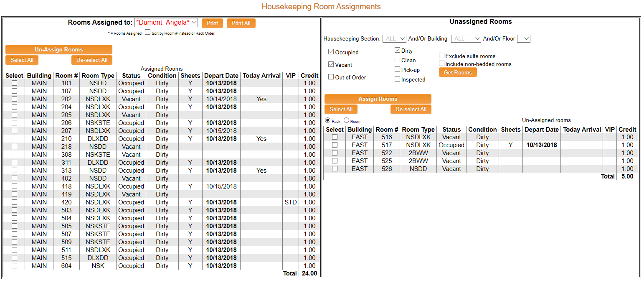This screenshot has height=283, width=644.
Task: Click the Print button
Action: [212, 23]
